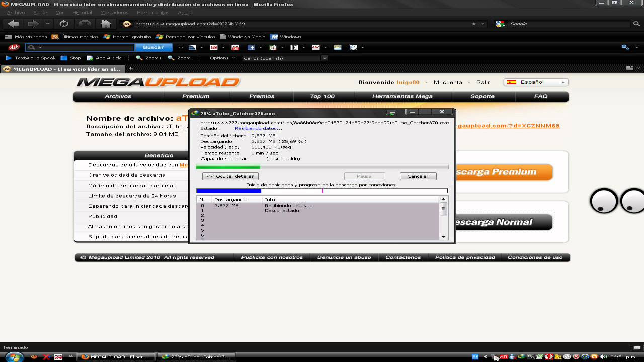This screenshot has width=644, height=362.
Task: Click the AS sports icon on toolbar
Action: point(214,47)
